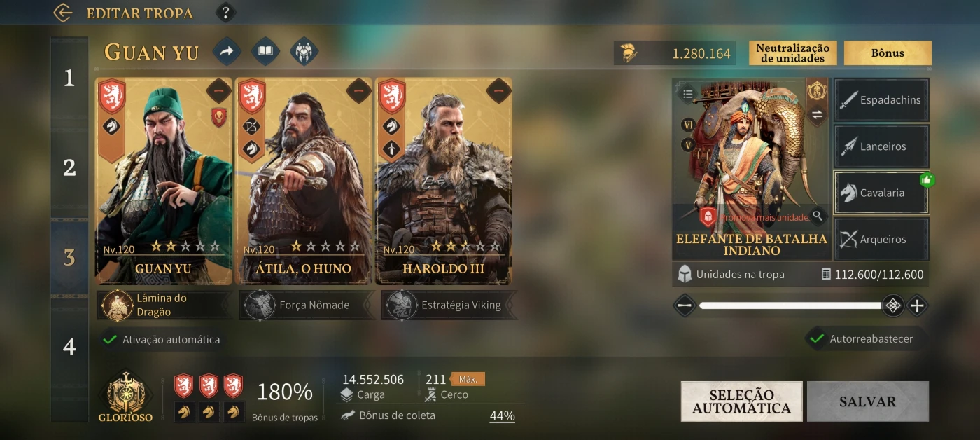Select the Cavalaria unit type
Screen dimensions: 980x440
tap(881, 193)
